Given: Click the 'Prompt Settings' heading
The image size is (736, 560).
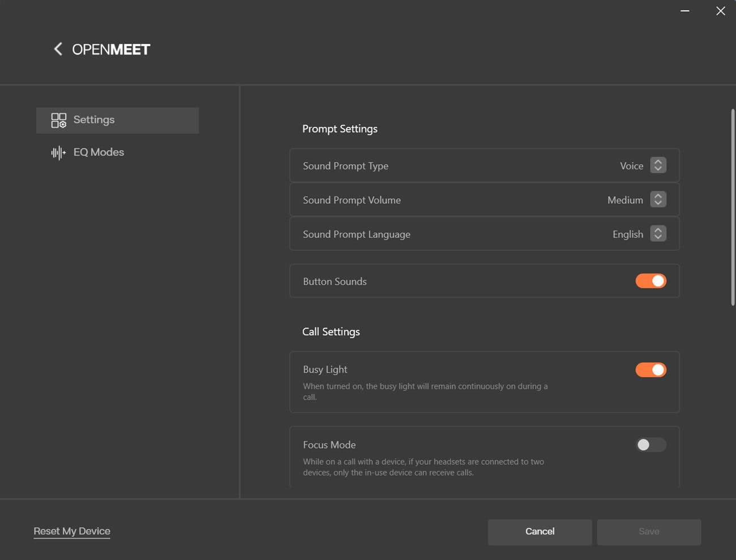Looking at the screenshot, I should [340, 129].
